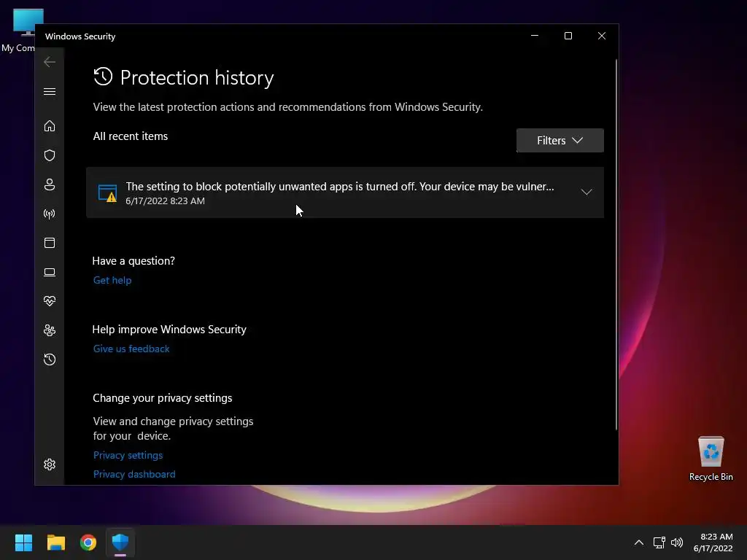The image size is (747, 560).
Task: Open Family options icon
Action: [x=50, y=330]
